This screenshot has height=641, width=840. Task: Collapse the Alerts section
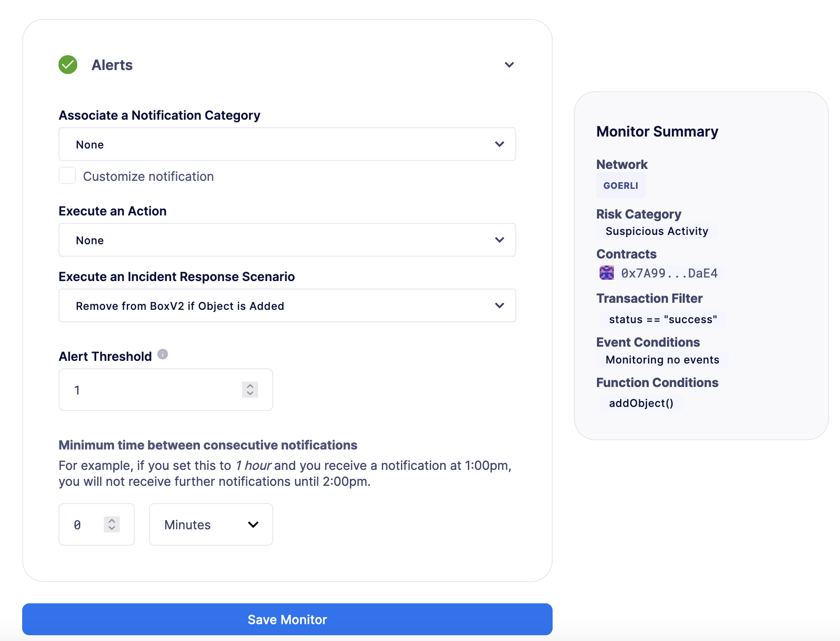(x=509, y=65)
